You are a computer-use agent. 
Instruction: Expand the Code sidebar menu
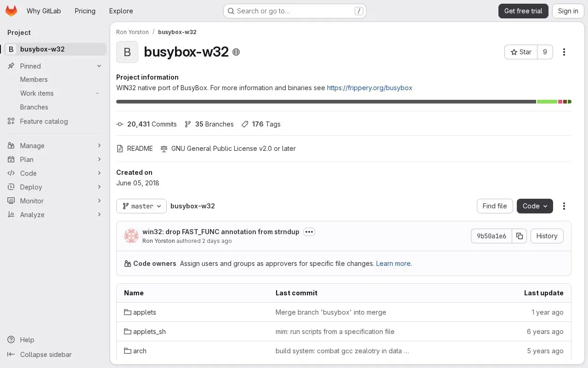[x=55, y=173]
